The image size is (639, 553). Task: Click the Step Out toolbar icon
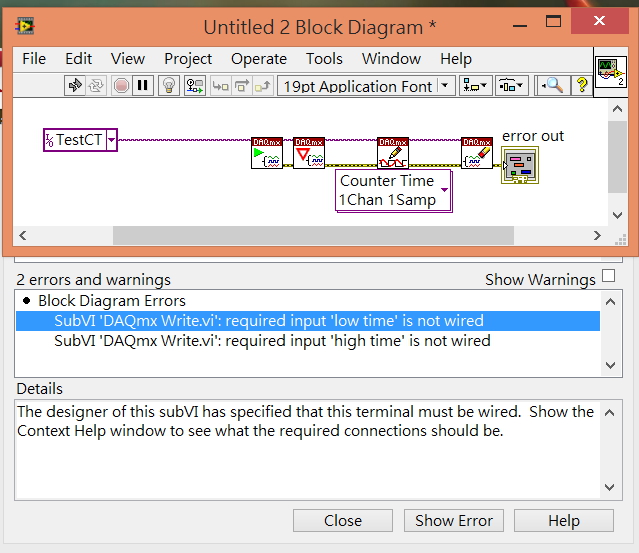(262, 86)
